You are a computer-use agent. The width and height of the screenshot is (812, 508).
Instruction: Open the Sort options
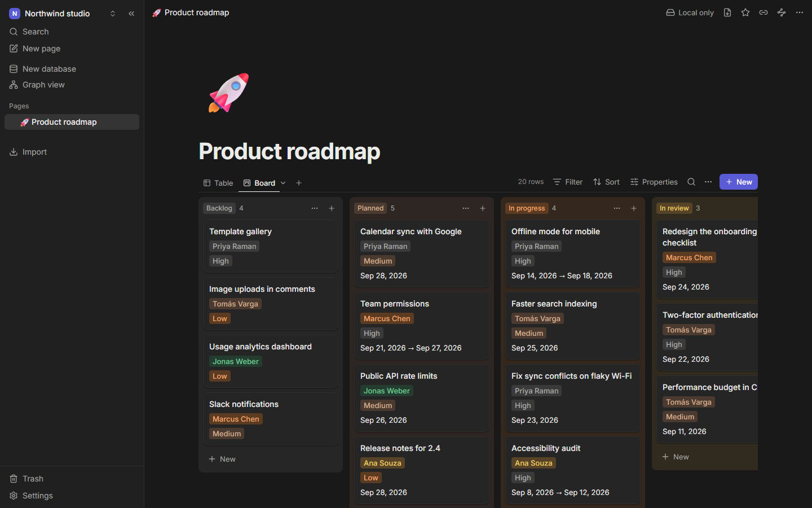coord(606,182)
